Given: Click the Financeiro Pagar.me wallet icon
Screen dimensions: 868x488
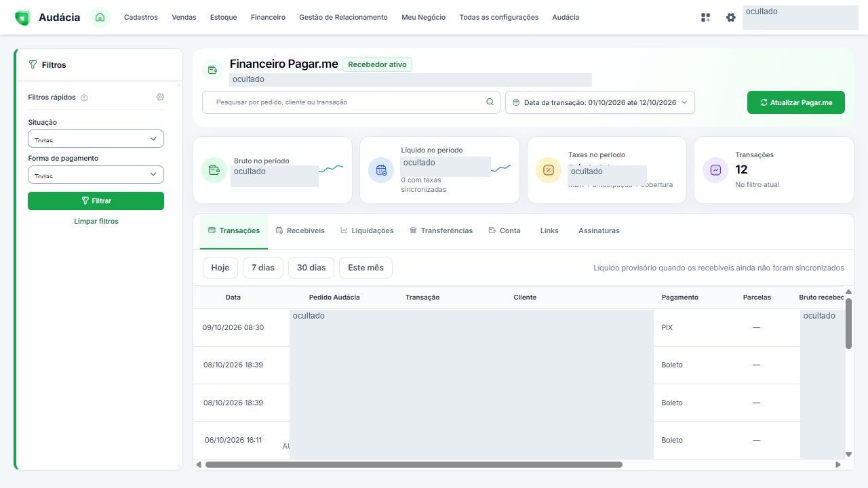Looking at the screenshot, I should point(212,70).
